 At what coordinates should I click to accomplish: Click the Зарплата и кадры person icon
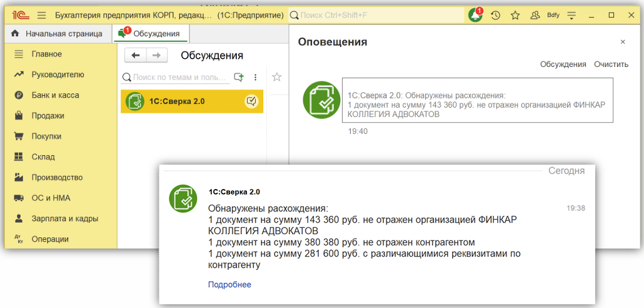(x=19, y=218)
